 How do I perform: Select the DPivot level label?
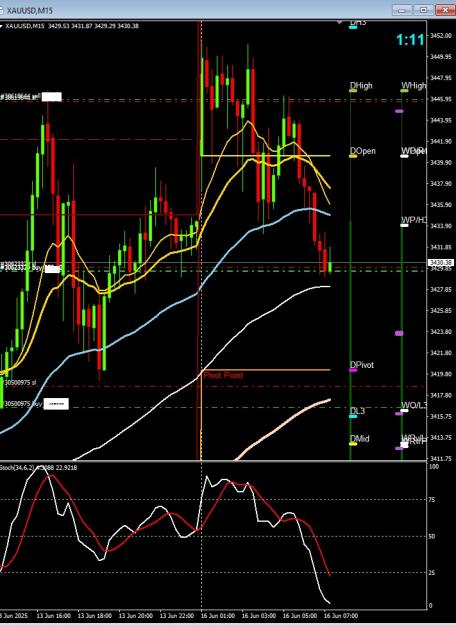pyautogui.click(x=362, y=365)
